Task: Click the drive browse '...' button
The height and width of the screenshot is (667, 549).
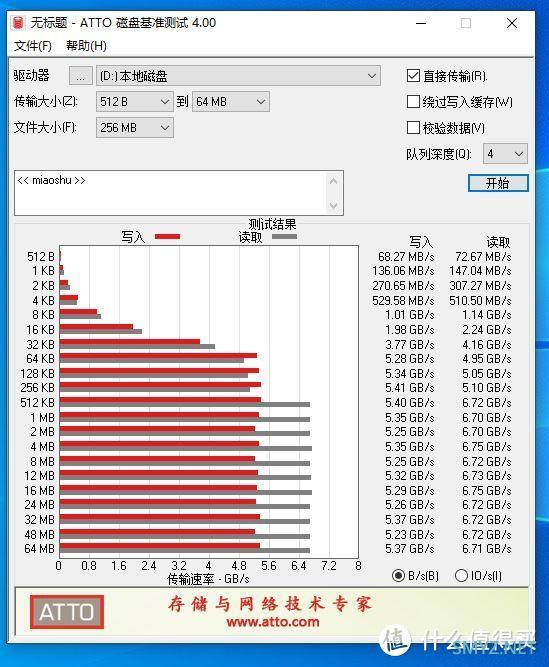Action: [x=80, y=76]
